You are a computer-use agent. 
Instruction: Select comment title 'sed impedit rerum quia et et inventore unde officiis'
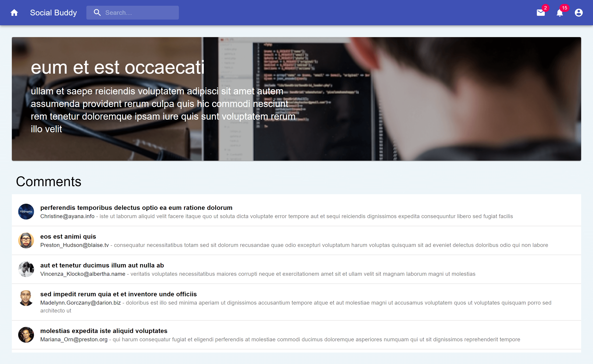tap(118, 294)
